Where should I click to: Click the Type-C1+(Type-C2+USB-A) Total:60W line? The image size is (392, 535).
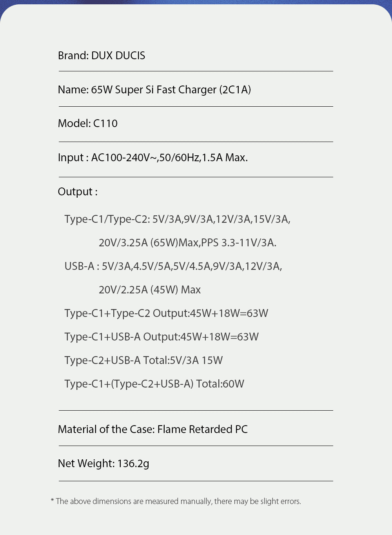[154, 384]
